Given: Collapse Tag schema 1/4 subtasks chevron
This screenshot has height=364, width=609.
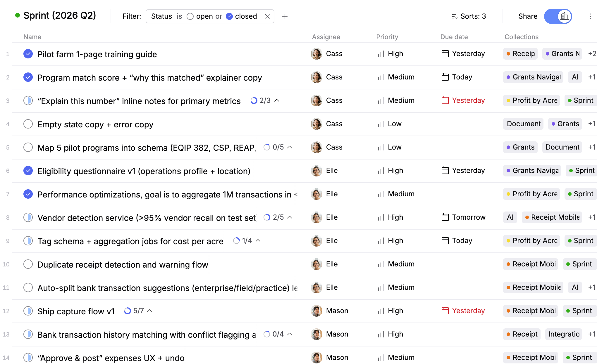Looking at the screenshot, I should click(258, 241).
